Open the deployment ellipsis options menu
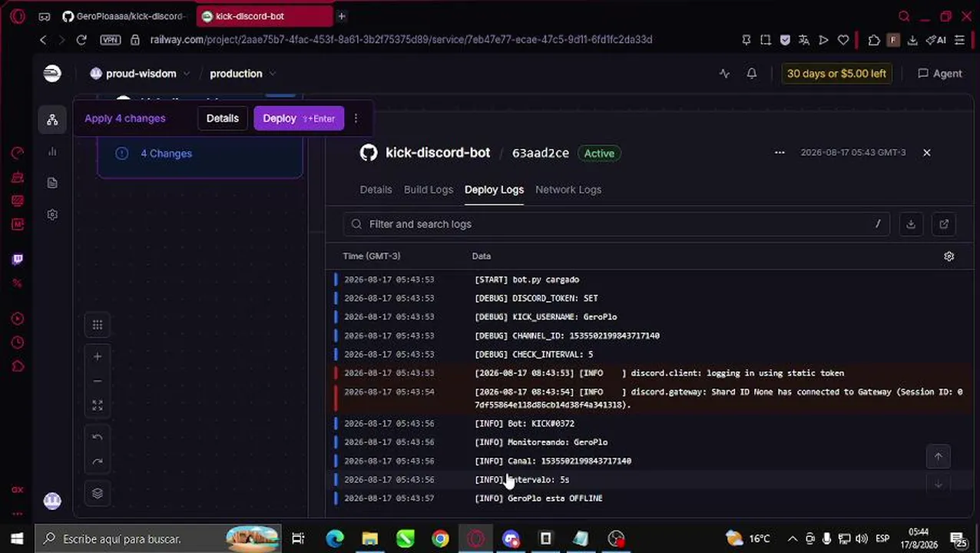980x553 pixels. 780,152
